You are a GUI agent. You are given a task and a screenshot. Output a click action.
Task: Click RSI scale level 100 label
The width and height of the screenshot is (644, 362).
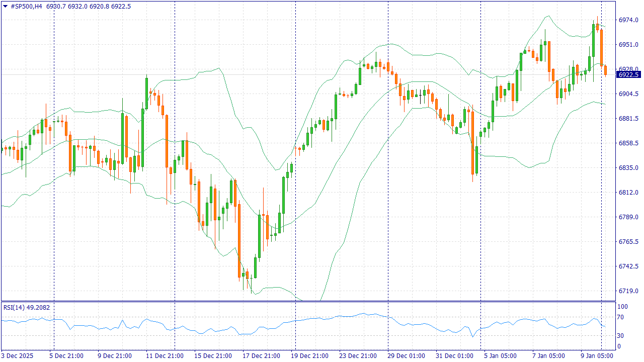tap(622, 307)
